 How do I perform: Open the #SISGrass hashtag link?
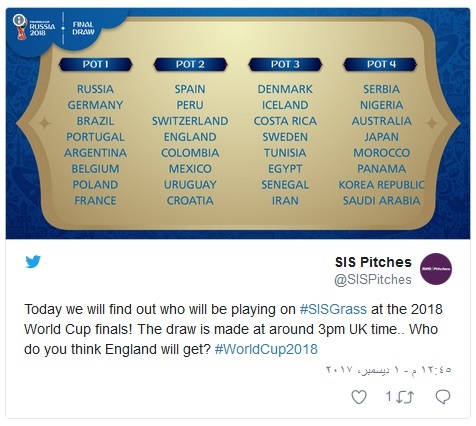333,309
